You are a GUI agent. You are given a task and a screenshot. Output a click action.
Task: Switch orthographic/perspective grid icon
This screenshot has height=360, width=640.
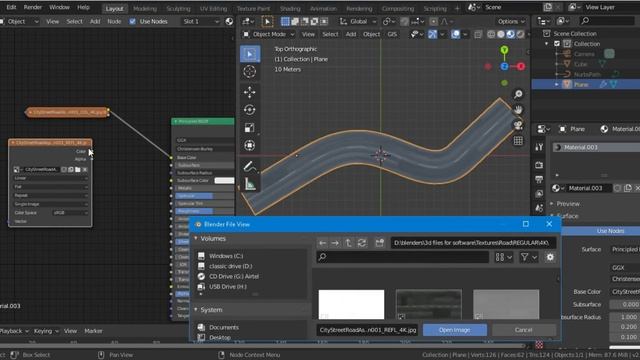click(518, 141)
